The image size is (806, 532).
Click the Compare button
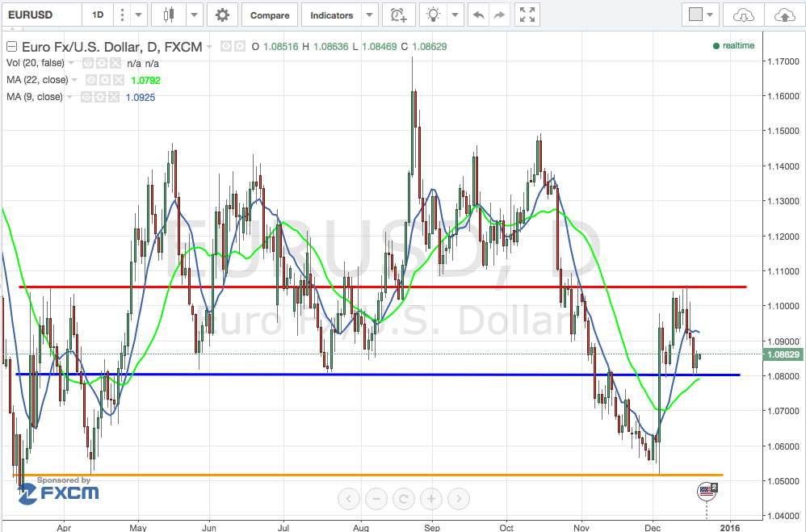click(x=270, y=15)
